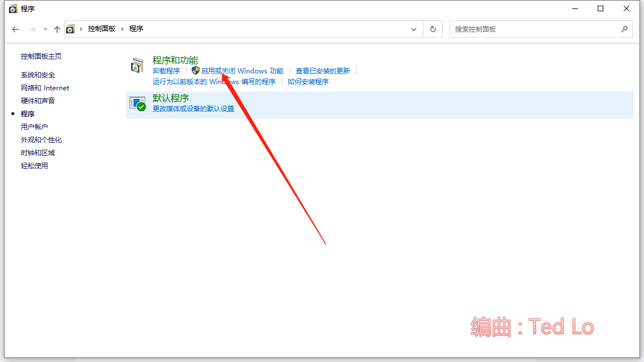Viewport: 644px width, 362px height.
Task: Click the back arrow in the navigation bar
Action: click(15, 29)
